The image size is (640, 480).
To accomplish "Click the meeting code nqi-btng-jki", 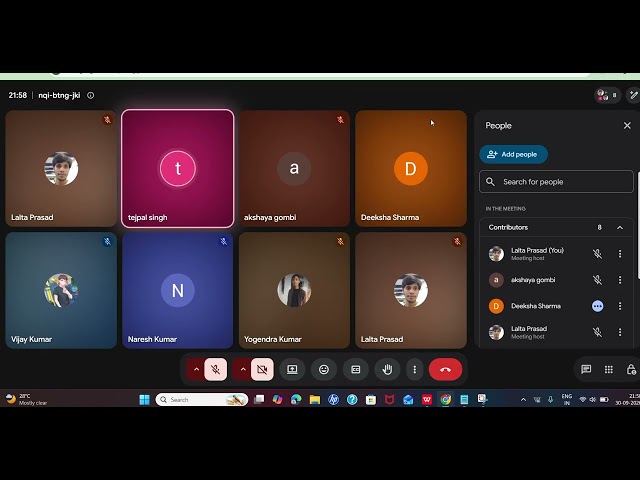I will point(59,95).
